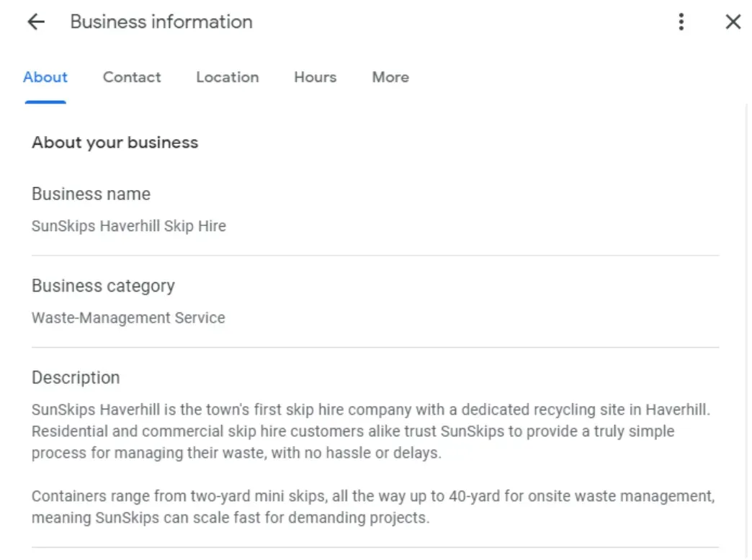
Task: Click the Waste-Management Service category to edit
Action: pos(128,317)
